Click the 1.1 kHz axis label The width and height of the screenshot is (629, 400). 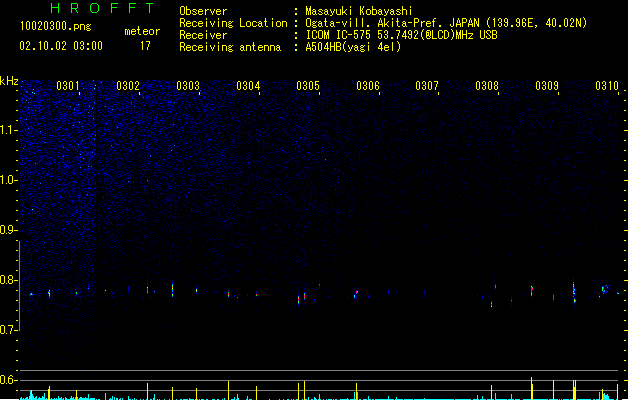8,130
